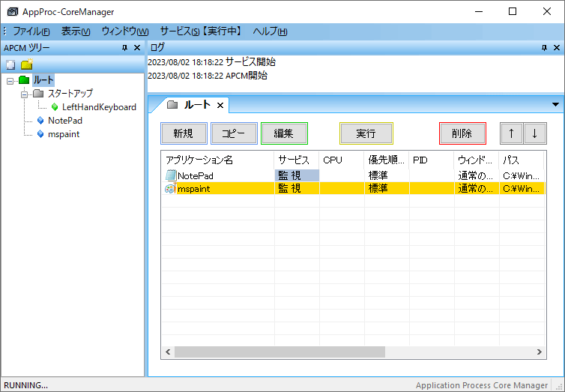Open the サービス【実行中】 menu
Screen dimensions: 565x392
(x=201, y=31)
